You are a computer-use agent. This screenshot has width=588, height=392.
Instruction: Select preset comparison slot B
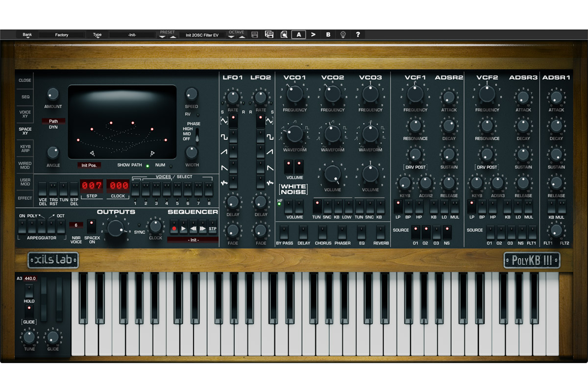pyautogui.click(x=328, y=35)
